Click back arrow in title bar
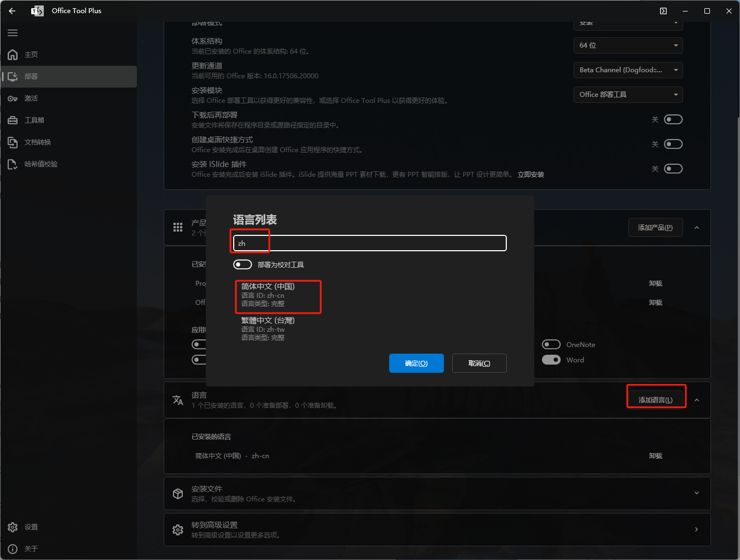 point(12,11)
